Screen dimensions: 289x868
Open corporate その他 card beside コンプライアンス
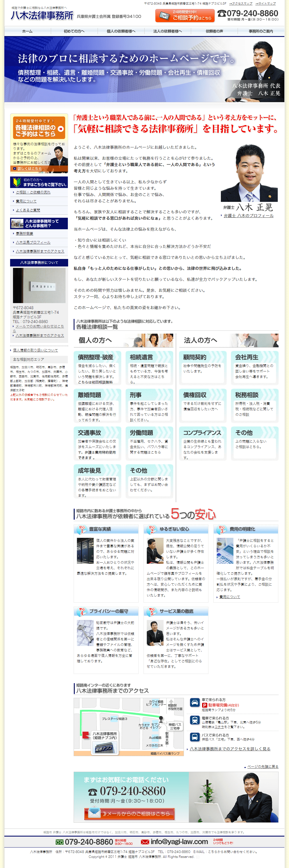[x=255, y=444]
